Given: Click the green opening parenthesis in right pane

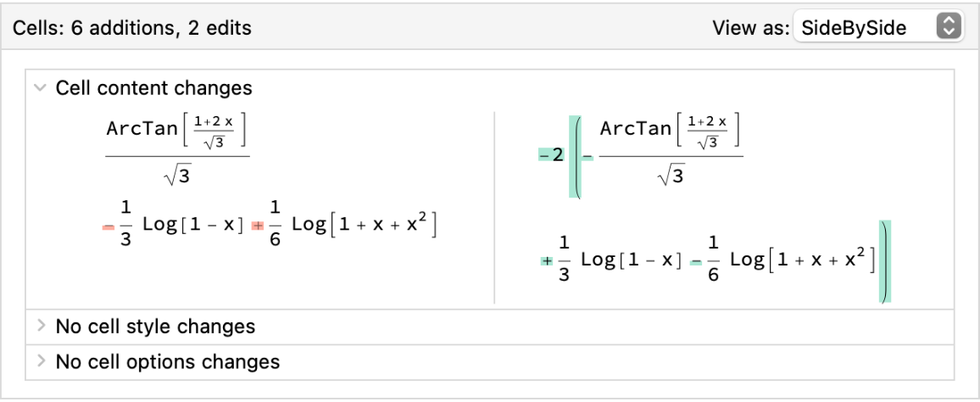Looking at the screenshot, I should tap(576, 157).
